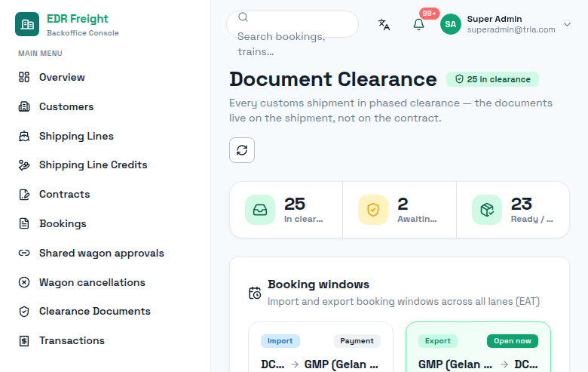Click superadmin@tria.com email text

click(511, 29)
